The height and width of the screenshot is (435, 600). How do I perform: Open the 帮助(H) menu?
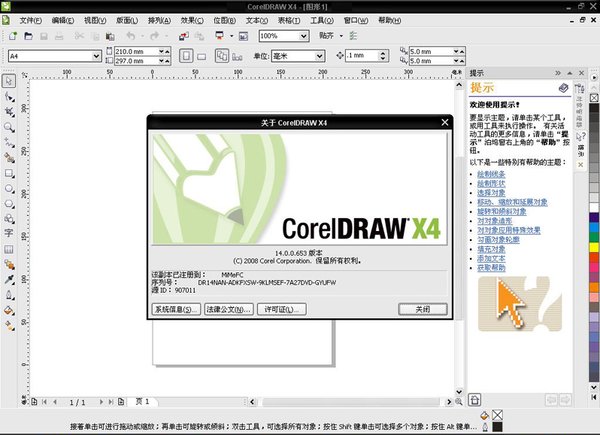point(390,20)
